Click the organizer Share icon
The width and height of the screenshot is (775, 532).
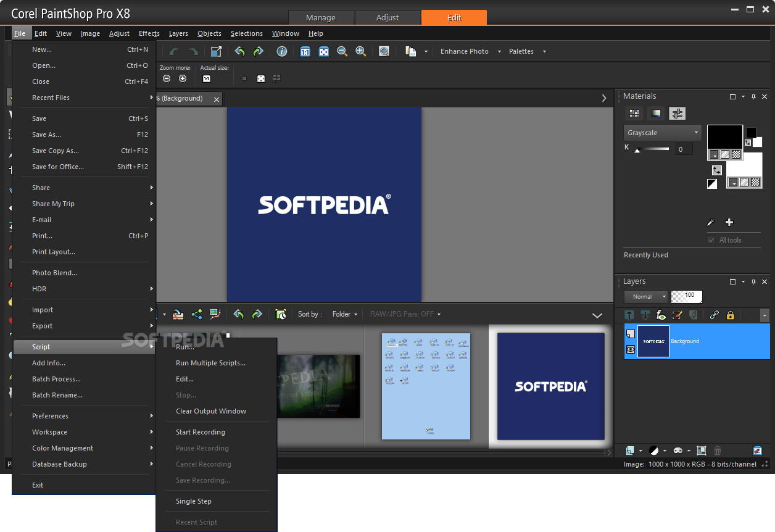(x=197, y=314)
